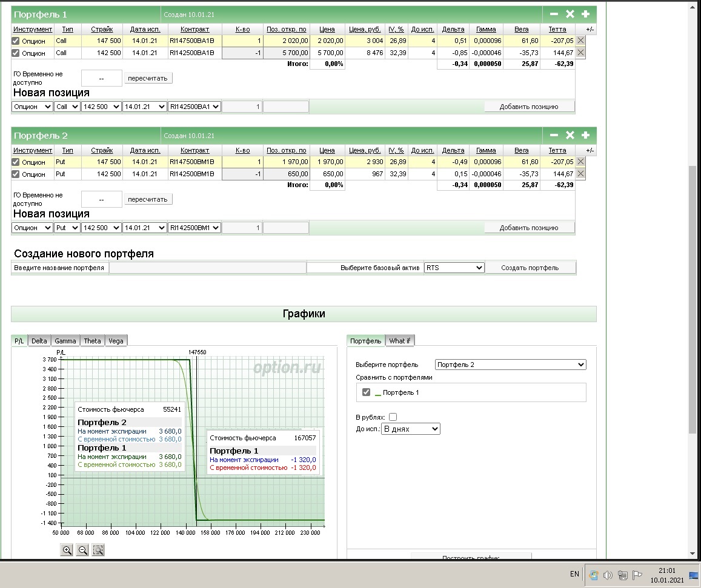Image resolution: width=701 pixels, height=588 pixels.
Task: Uncheck compare with Портфель 1
Action: pyautogui.click(x=366, y=392)
